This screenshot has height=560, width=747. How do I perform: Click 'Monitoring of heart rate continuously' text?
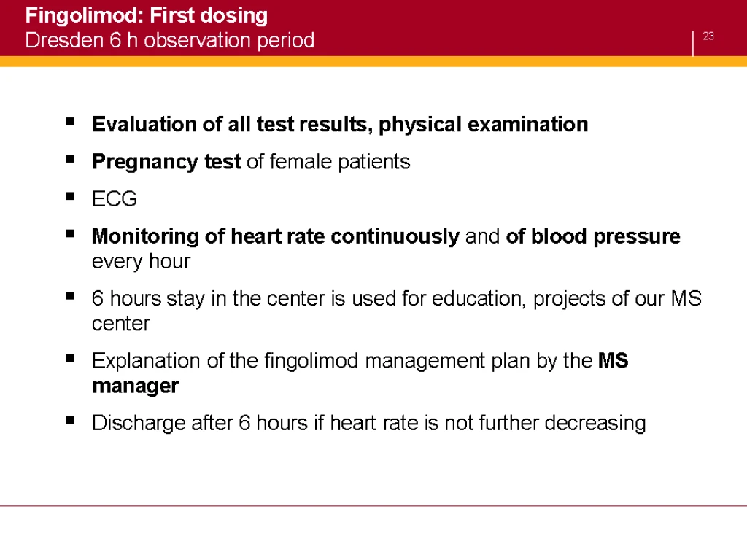pyautogui.click(x=275, y=236)
